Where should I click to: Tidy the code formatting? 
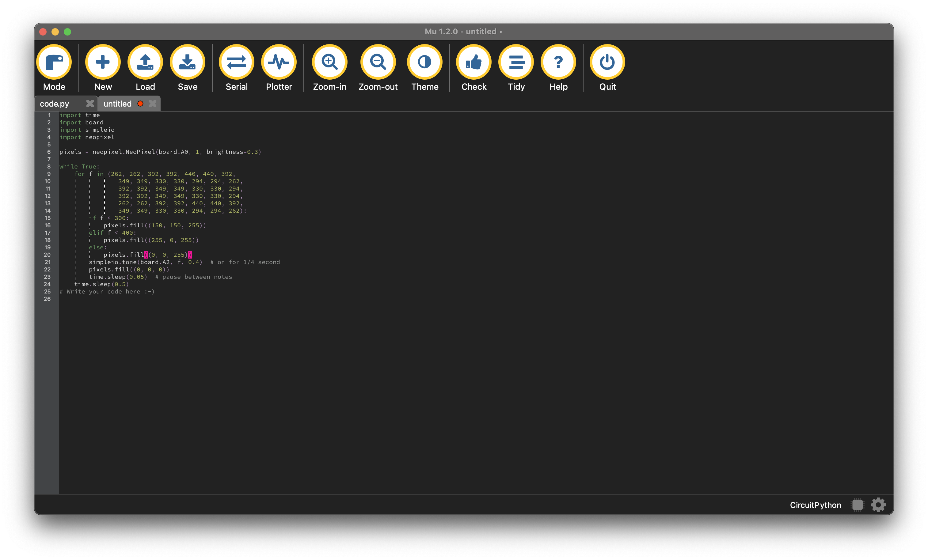[516, 62]
